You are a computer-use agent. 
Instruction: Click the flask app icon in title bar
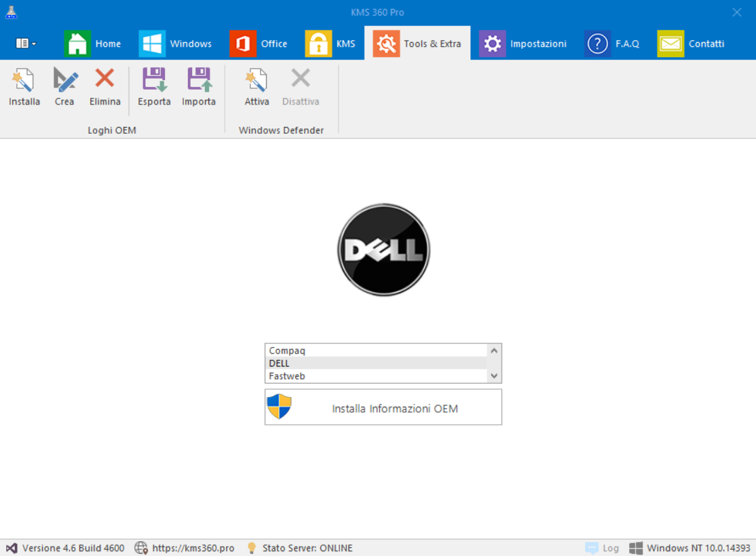(12, 12)
